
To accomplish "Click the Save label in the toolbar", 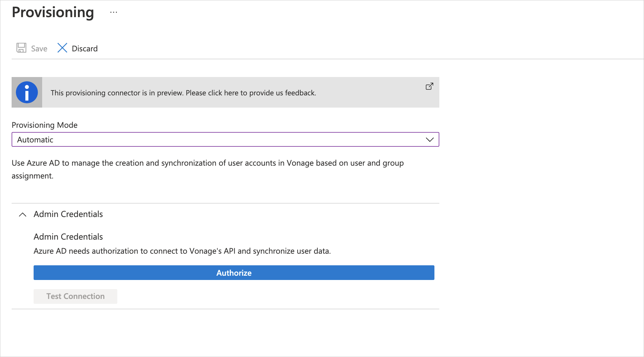I will click(x=39, y=49).
